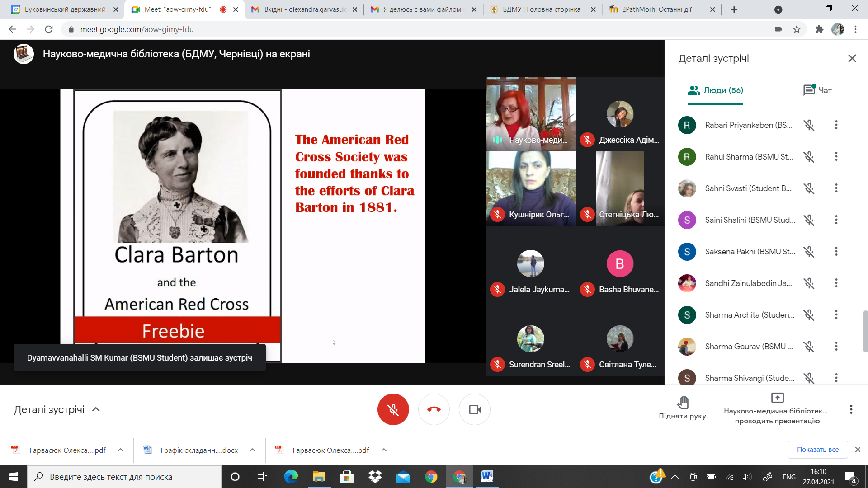The height and width of the screenshot is (488, 868).
Task: Select Jalela Jaykuma... participant tile
Action: tap(530, 263)
